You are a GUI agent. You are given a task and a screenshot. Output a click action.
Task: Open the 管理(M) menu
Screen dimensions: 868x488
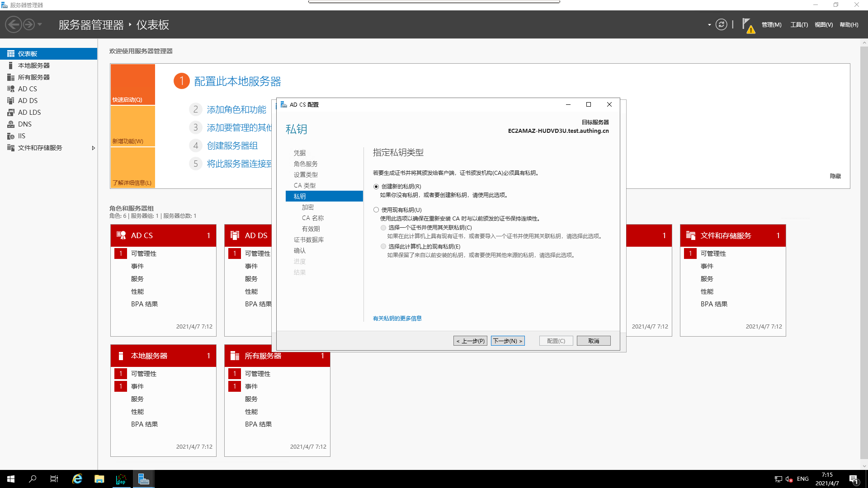pyautogui.click(x=771, y=25)
